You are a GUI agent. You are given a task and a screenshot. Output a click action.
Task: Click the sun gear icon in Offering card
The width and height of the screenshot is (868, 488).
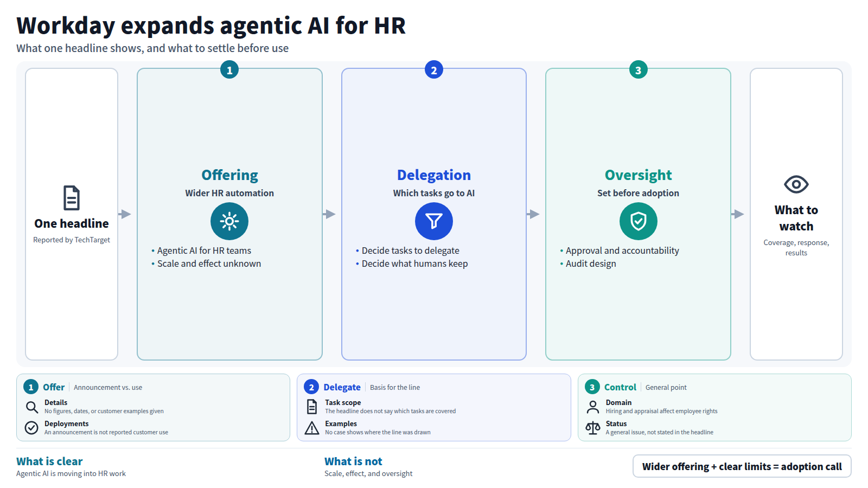229,221
